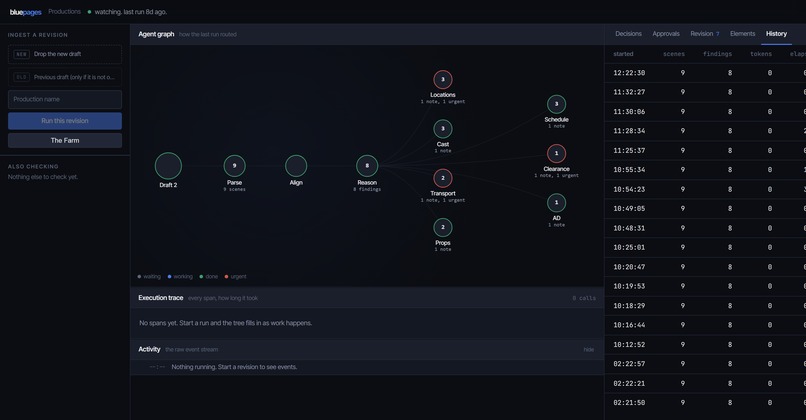Click the Execution trace panel title

coord(160,298)
